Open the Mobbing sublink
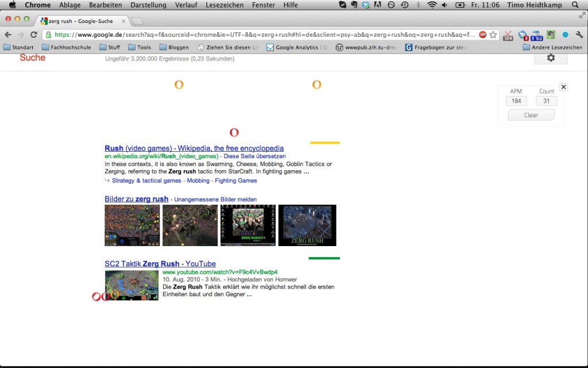 (x=198, y=181)
